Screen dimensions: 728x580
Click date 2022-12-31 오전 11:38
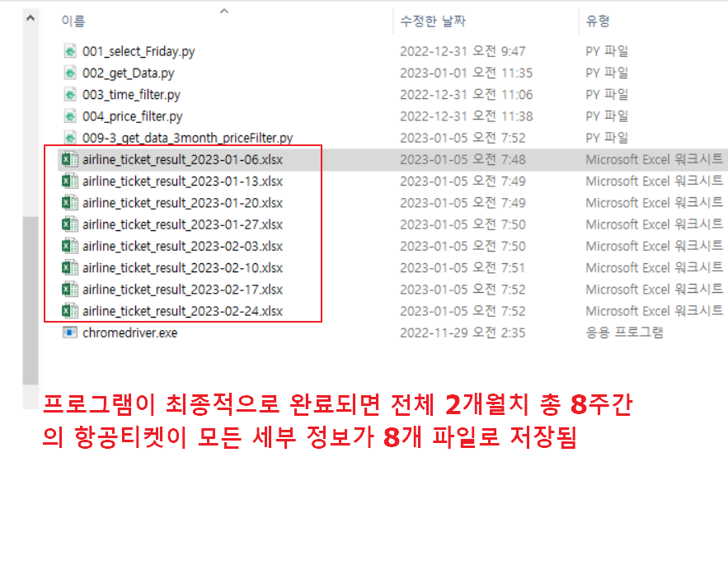coord(466,116)
